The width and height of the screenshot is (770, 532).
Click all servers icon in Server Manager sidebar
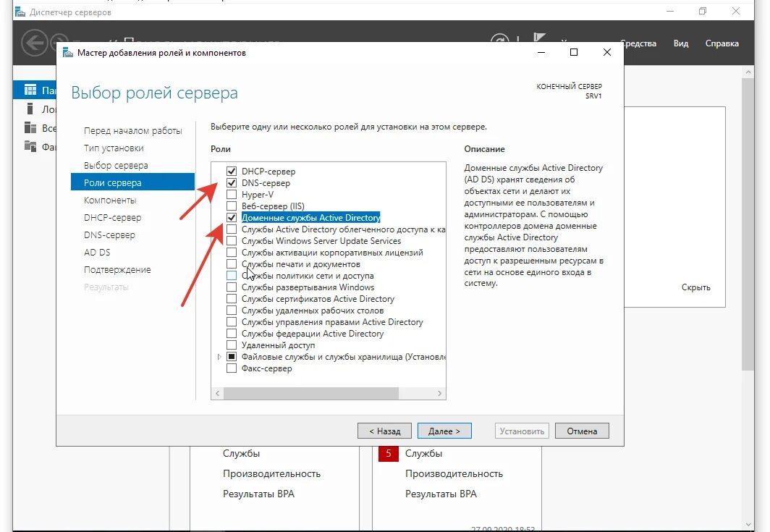(30, 127)
